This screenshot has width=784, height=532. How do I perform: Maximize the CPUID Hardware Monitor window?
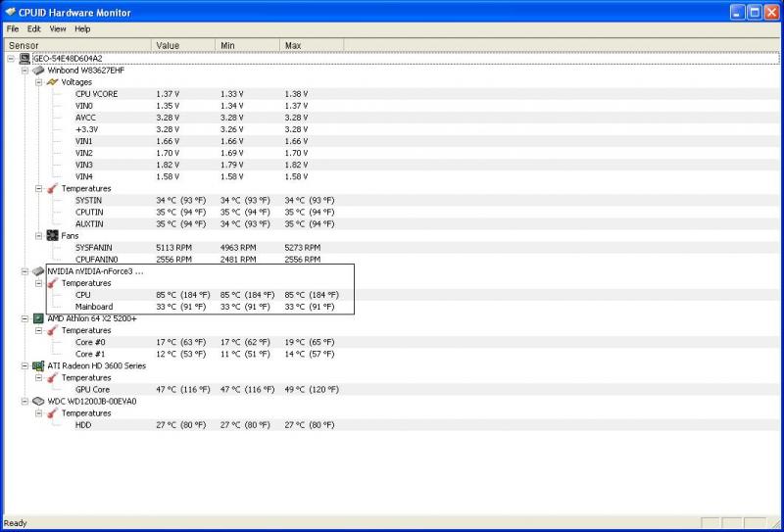pyautogui.click(x=755, y=12)
